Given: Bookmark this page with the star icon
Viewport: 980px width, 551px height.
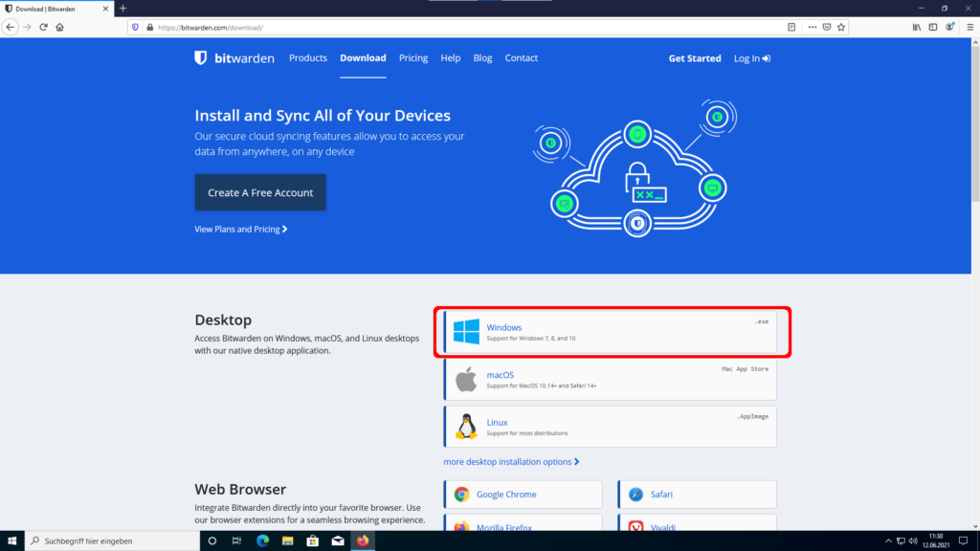Looking at the screenshot, I should pyautogui.click(x=841, y=27).
